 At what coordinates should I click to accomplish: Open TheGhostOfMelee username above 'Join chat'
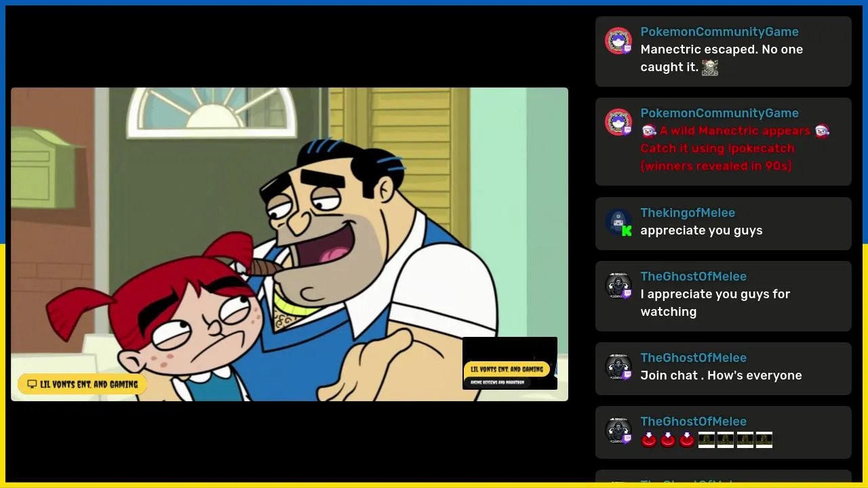(x=693, y=358)
